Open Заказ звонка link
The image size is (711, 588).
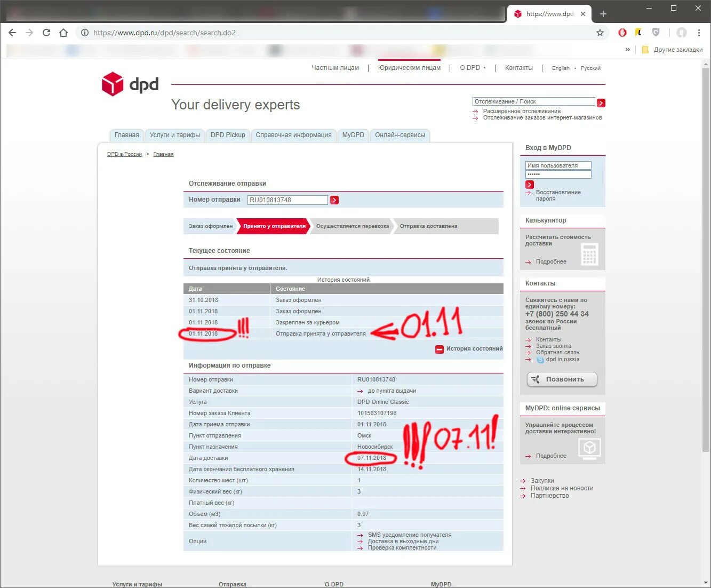click(x=553, y=346)
